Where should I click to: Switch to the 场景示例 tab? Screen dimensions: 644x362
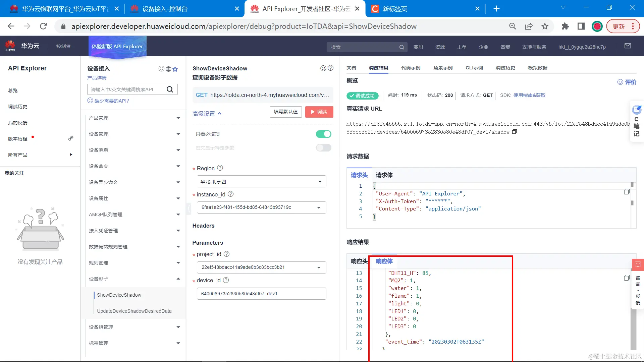point(443,68)
